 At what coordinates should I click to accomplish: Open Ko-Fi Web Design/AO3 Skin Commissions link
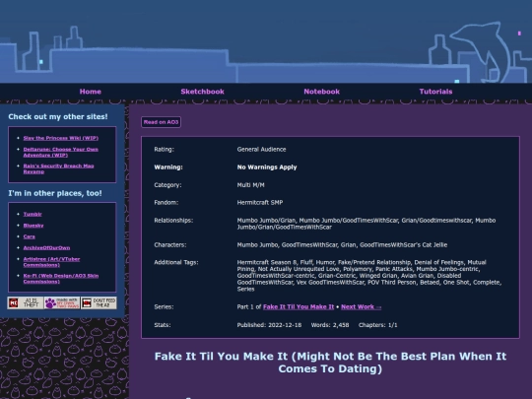[x=61, y=279]
